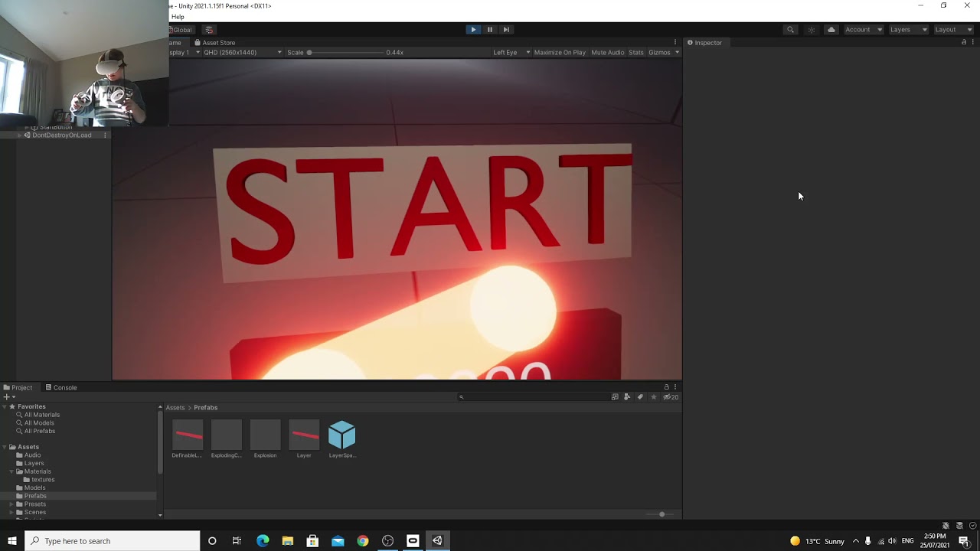Click Windows taskbar search box
The image size is (980, 551).
click(112, 541)
